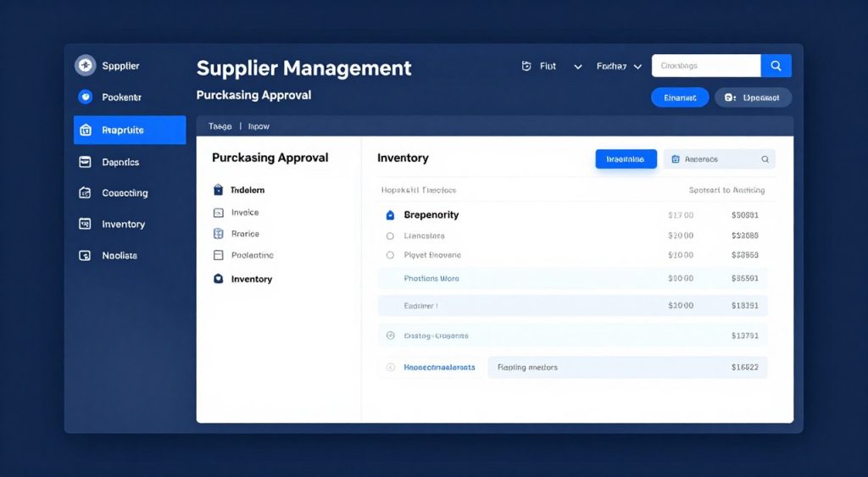The height and width of the screenshot is (477, 868).
Task: Click the Brepenority row title
Action: coord(431,214)
